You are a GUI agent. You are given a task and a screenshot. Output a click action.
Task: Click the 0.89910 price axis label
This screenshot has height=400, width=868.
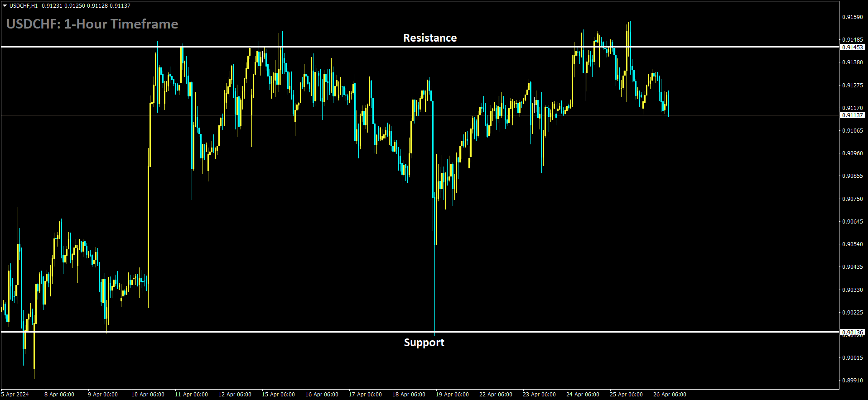(x=853, y=381)
